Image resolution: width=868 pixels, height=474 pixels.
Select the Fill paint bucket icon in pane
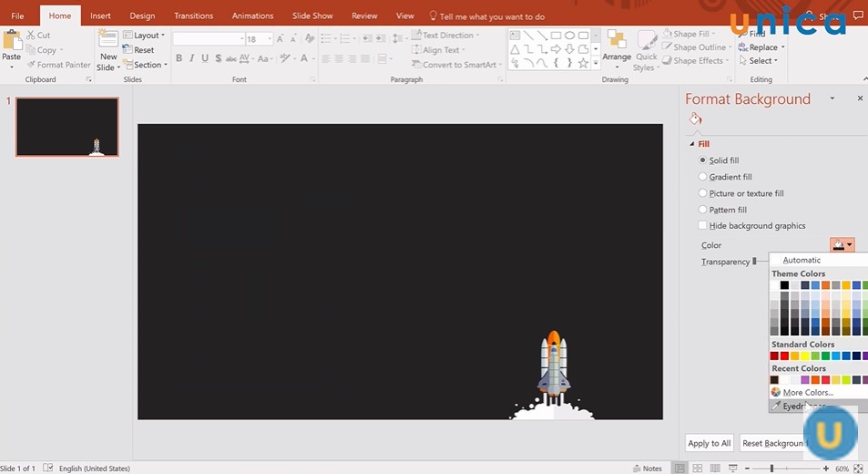click(x=695, y=119)
